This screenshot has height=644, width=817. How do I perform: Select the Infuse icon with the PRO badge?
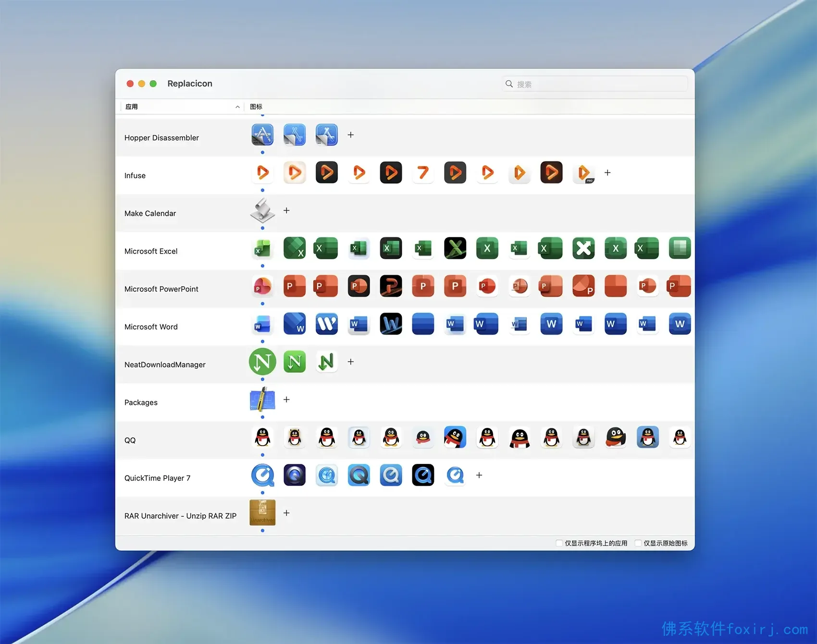point(584,173)
